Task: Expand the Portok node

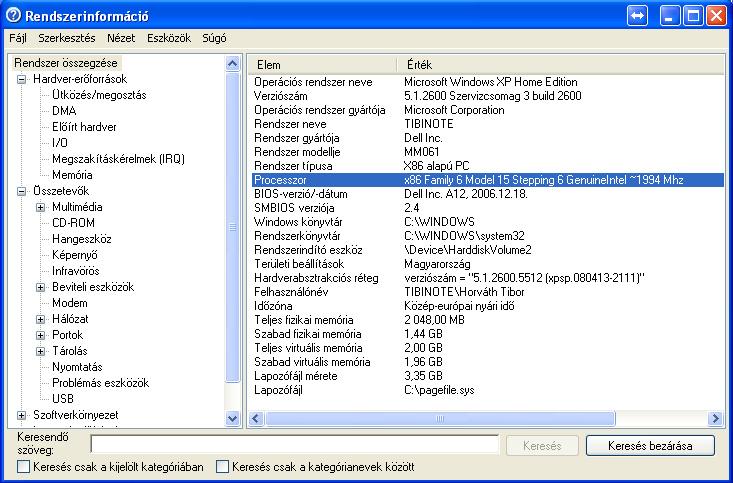Action: click(x=41, y=335)
